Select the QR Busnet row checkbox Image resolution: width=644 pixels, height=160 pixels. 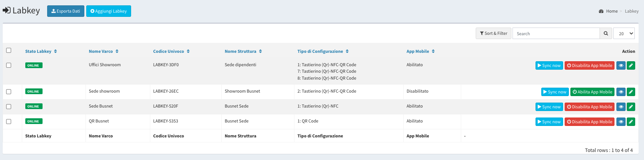tap(9, 121)
